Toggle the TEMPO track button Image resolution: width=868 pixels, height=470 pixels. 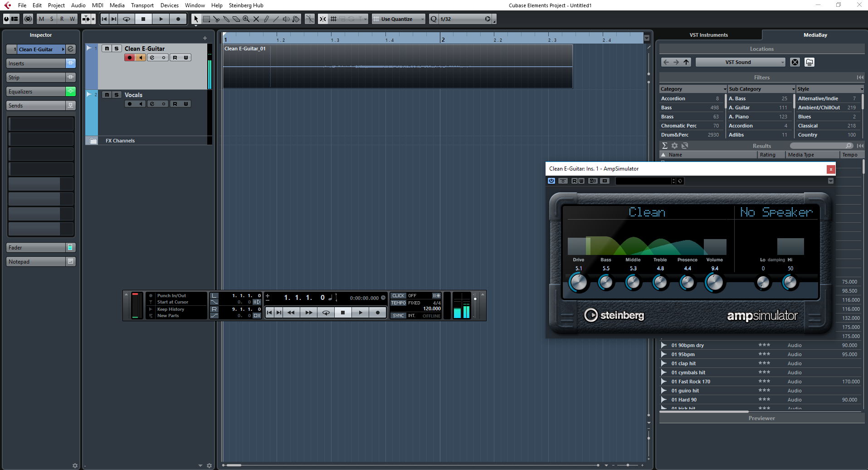click(398, 303)
